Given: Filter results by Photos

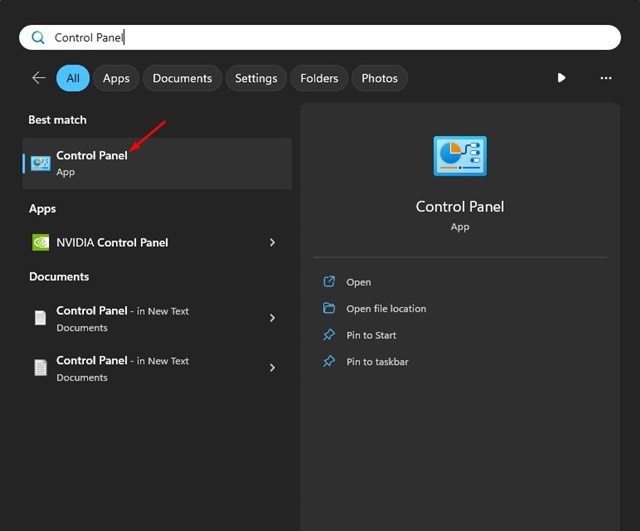Looking at the screenshot, I should pos(379,78).
